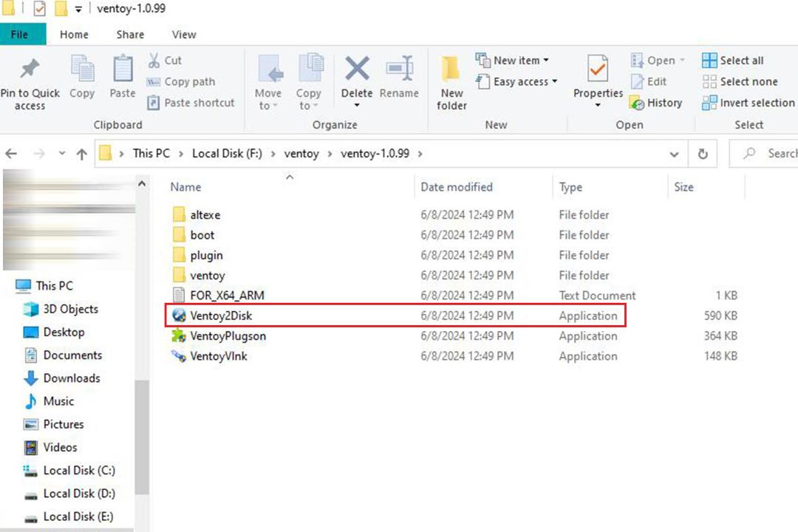Go up one folder level
798x532 pixels.
81,154
